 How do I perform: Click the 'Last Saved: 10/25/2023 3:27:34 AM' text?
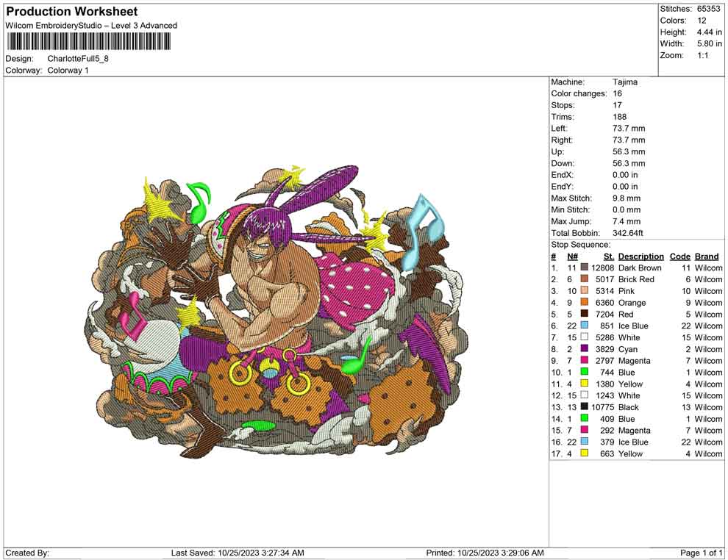click(238, 553)
